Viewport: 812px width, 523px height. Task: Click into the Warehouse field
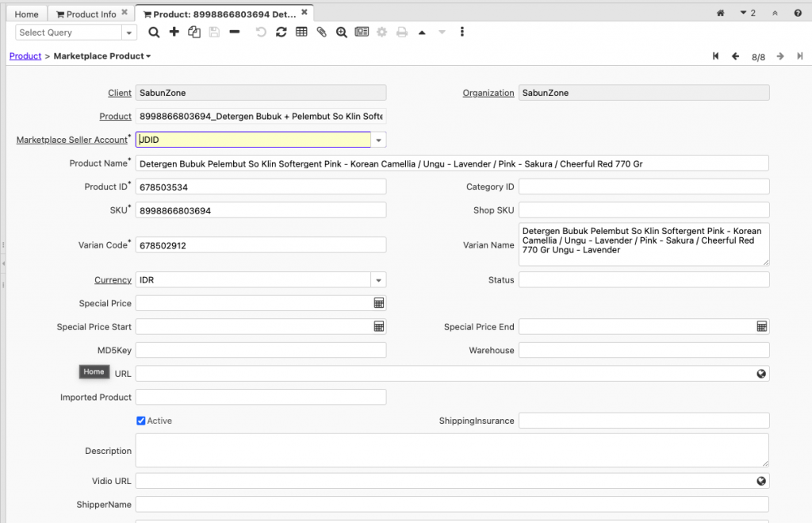pyautogui.click(x=644, y=350)
